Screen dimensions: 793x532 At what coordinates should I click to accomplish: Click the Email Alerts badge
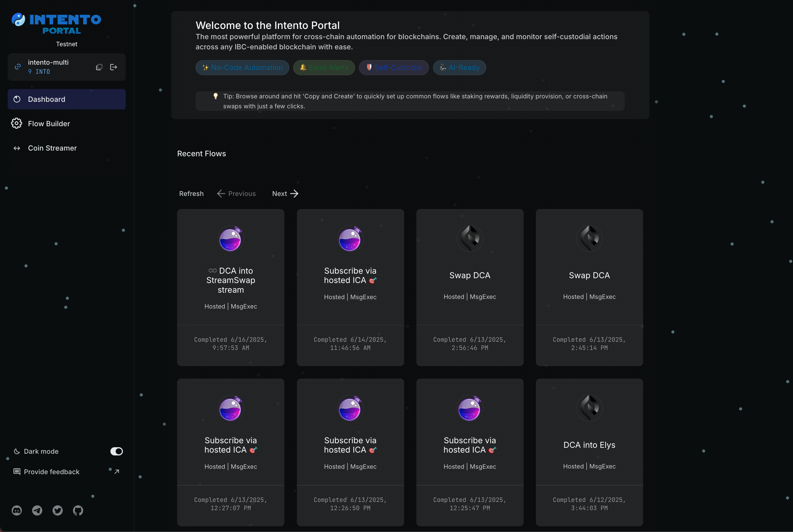click(324, 67)
